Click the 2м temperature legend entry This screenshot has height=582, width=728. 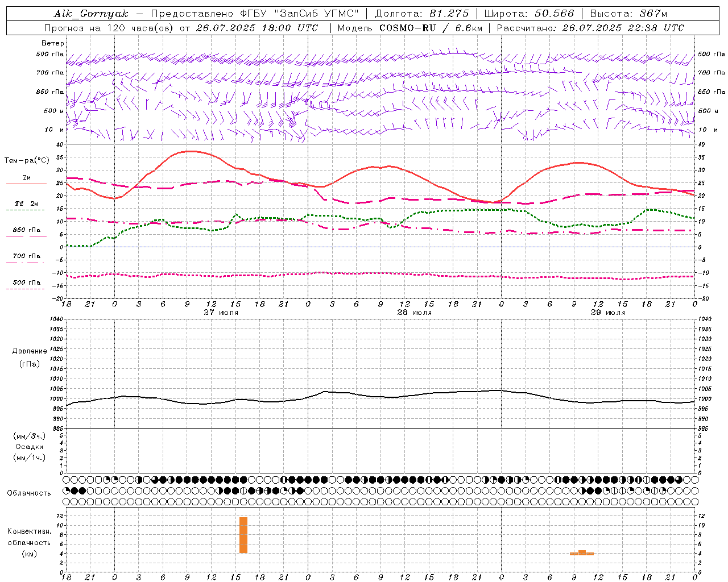tap(27, 178)
